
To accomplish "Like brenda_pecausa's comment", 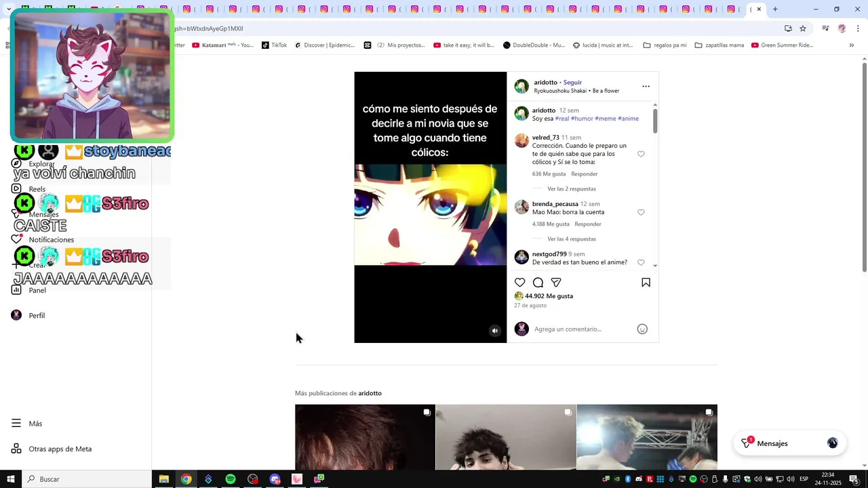I will click(x=641, y=212).
